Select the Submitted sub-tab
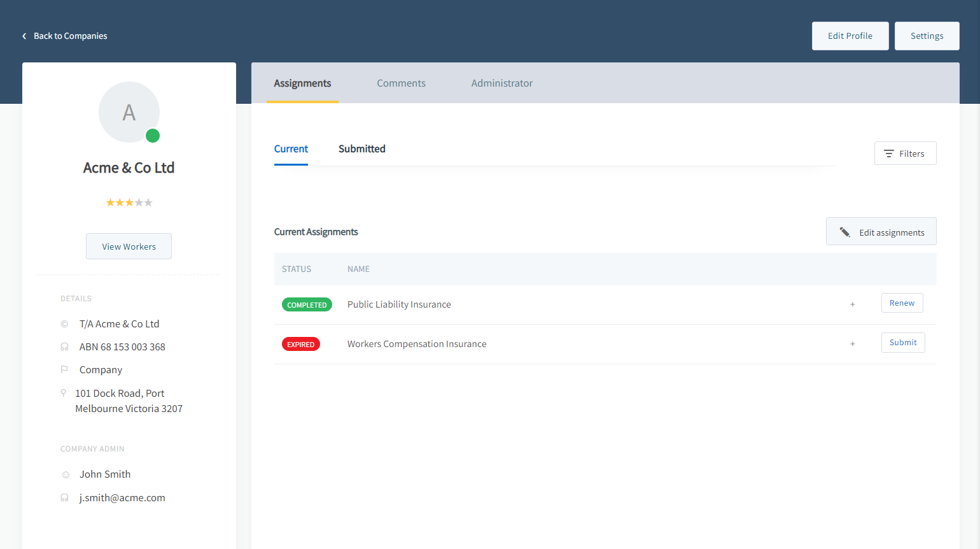This screenshot has width=980, height=549. coord(361,149)
